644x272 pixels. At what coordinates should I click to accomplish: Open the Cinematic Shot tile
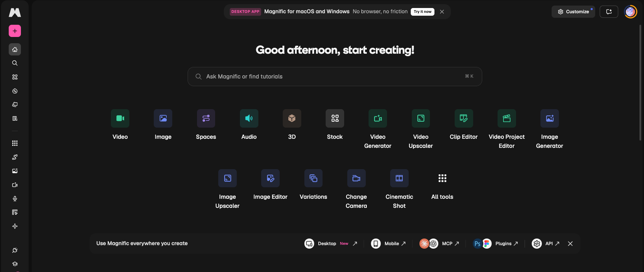[399, 189]
